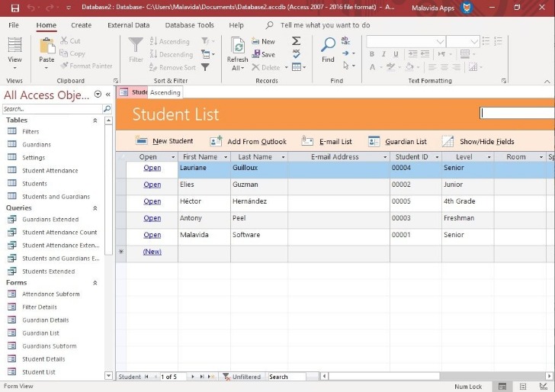The height and width of the screenshot is (392, 555).
Task: Toggle italic text formatting
Action: [383, 54]
